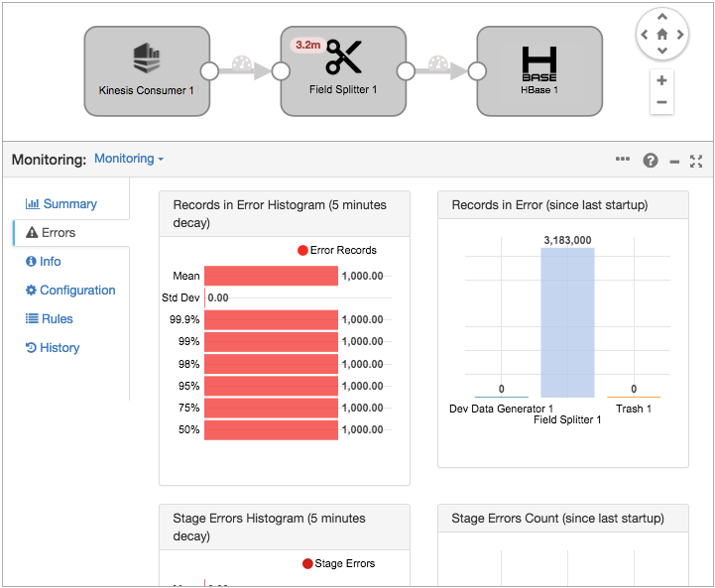Pan canvas up using the top arrow
Viewport: 715px width, 588px height.
(661, 16)
